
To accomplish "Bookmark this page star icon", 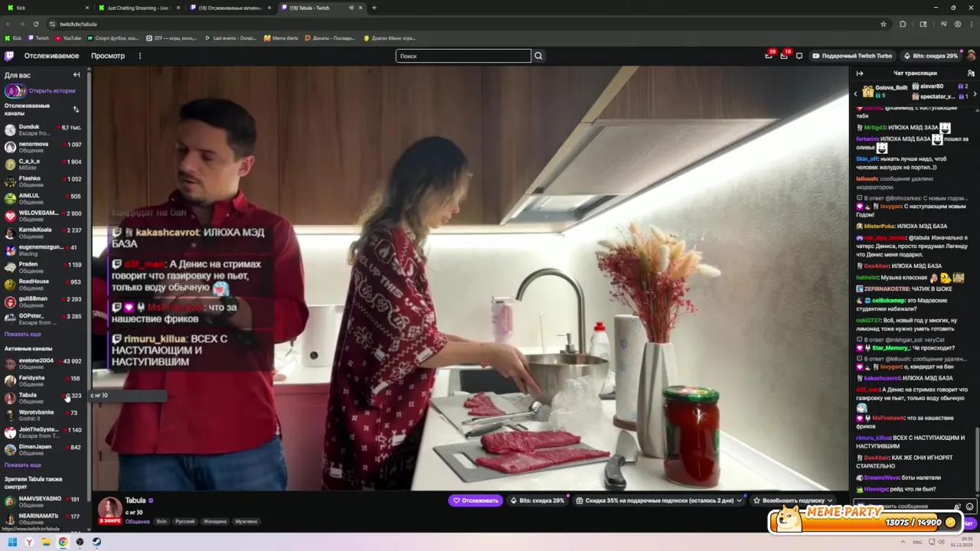I will coord(884,24).
